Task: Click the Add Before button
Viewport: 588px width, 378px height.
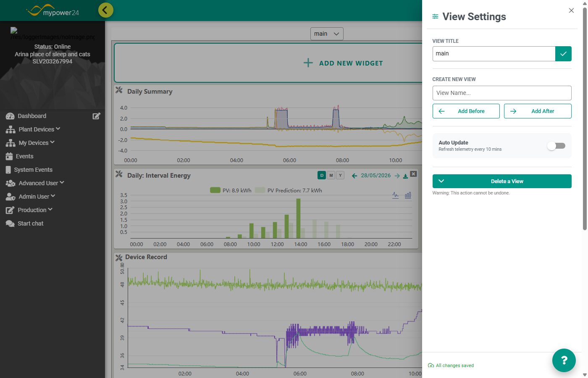Action: [x=466, y=111]
